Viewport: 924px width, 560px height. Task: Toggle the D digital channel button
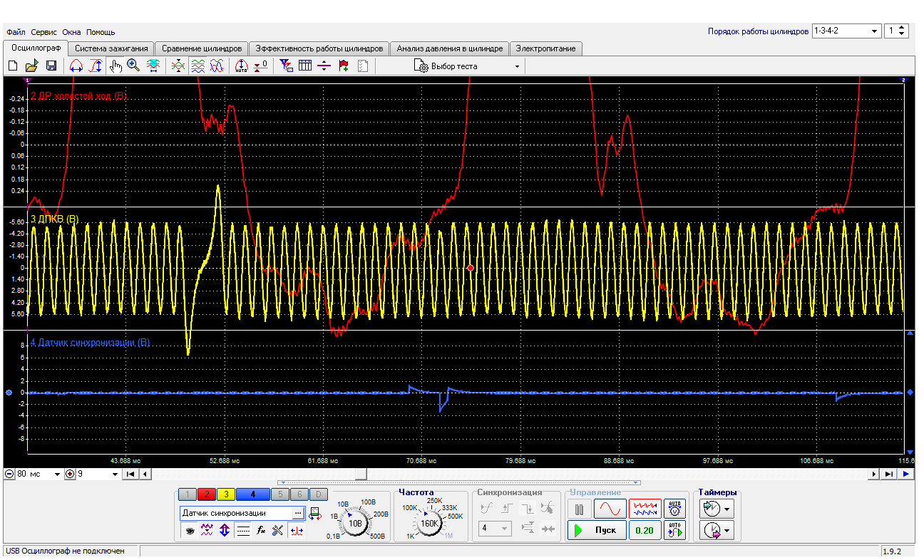[319, 494]
